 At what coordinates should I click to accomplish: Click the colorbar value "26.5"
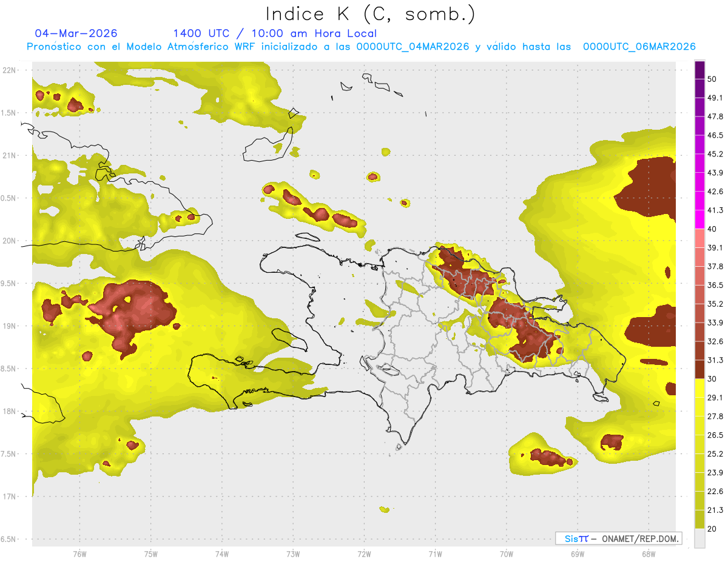point(715,435)
